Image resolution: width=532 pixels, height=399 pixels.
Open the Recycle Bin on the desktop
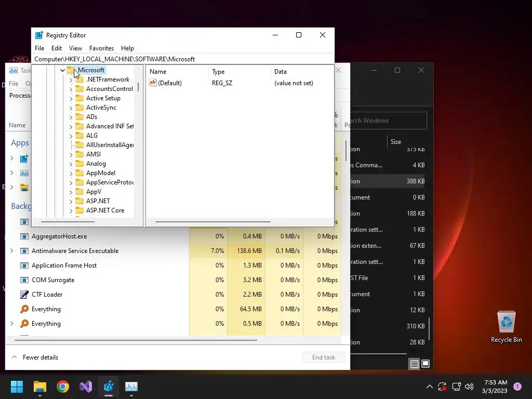pos(506,327)
